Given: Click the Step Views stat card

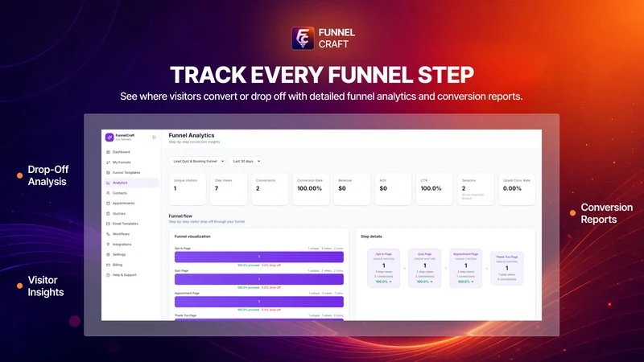Looking at the screenshot, I should [x=229, y=189].
